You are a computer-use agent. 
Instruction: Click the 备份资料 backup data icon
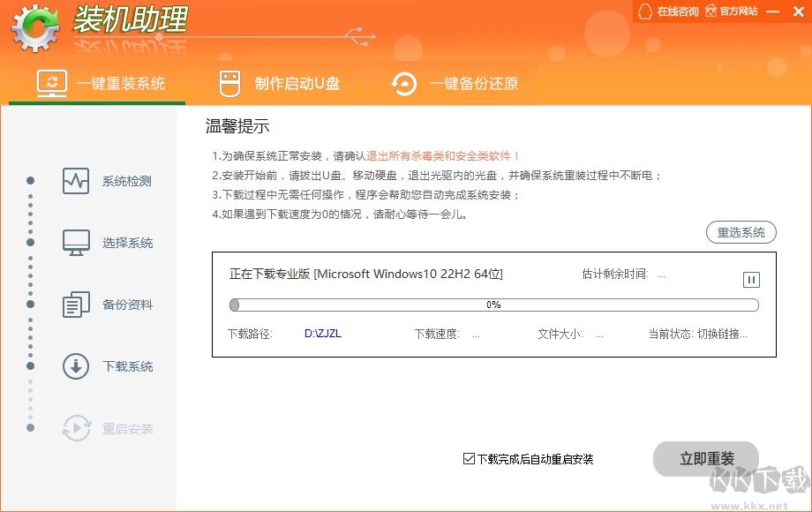(x=76, y=304)
